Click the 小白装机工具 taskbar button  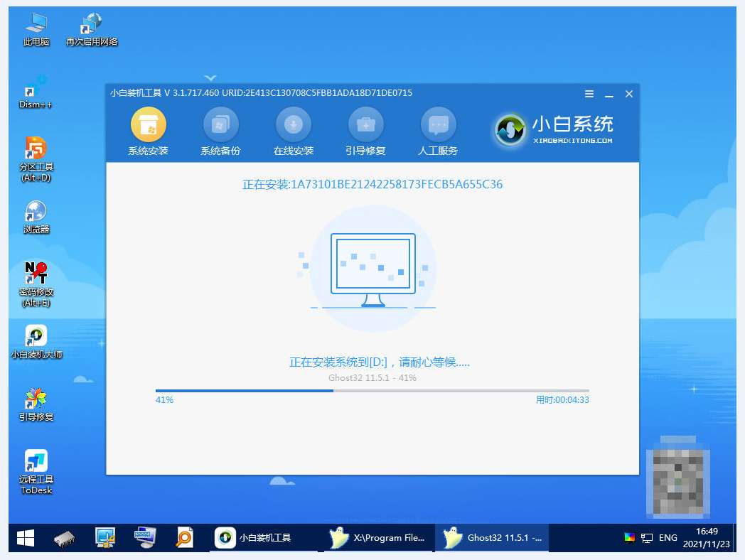tap(264, 538)
